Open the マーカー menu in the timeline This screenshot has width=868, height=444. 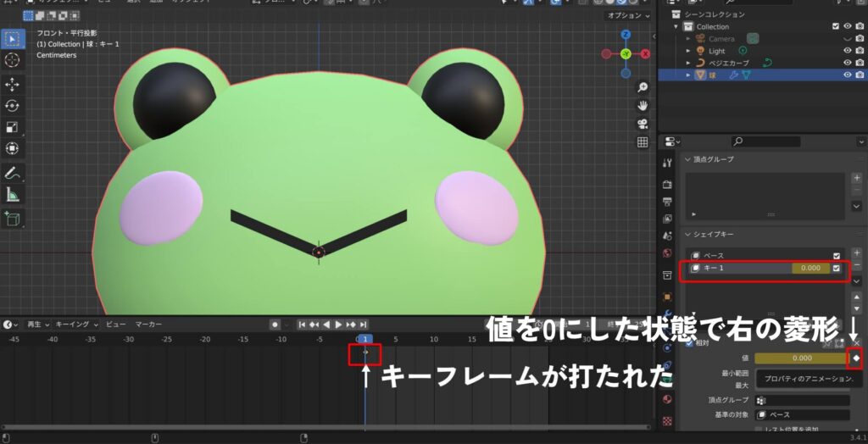pyautogui.click(x=148, y=325)
